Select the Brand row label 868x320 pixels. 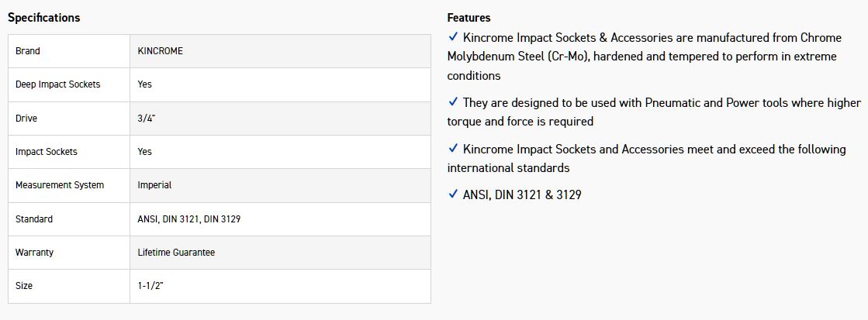coord(28,51)
